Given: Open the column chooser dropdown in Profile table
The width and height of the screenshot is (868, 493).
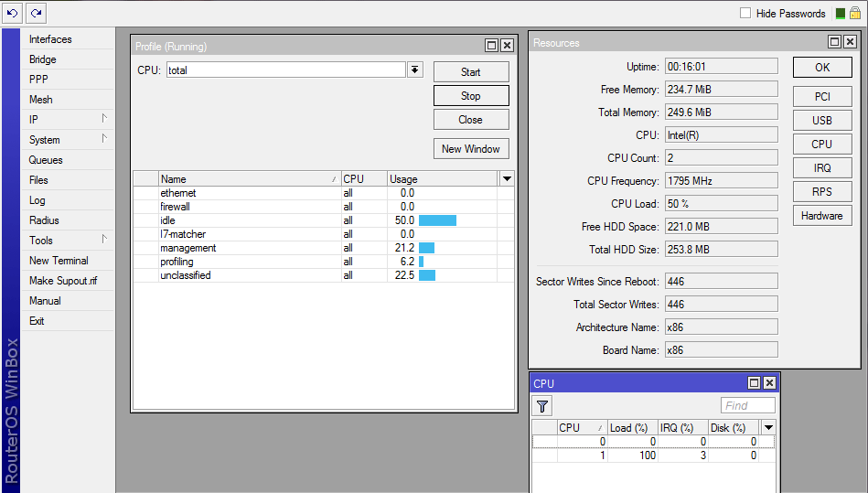Looking at the screenshot, I should [507, 178].
